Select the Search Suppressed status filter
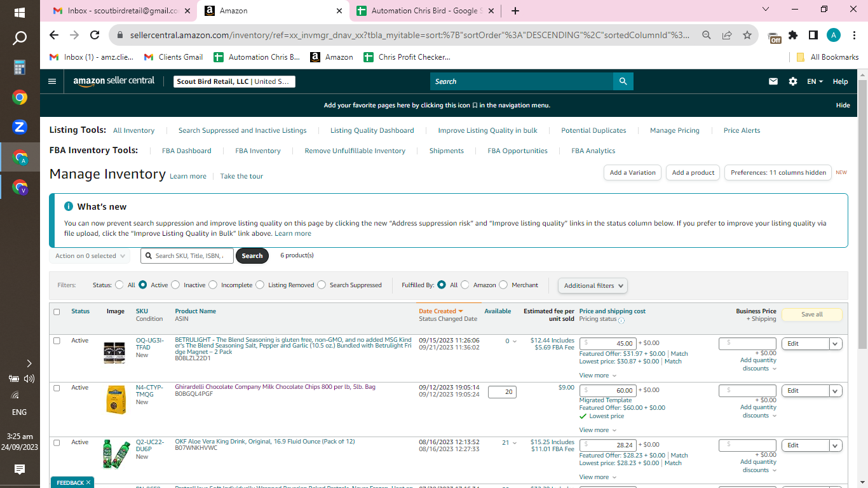Viewport: 868px width, 488px height. pos(322,285)
